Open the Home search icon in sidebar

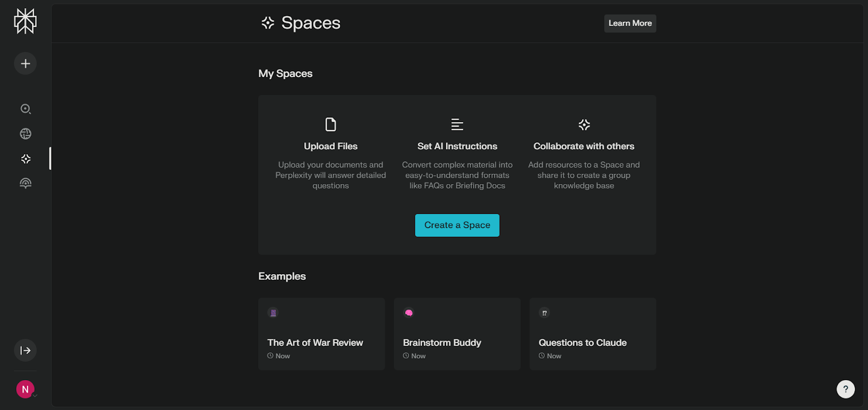(x=25, y=109)
